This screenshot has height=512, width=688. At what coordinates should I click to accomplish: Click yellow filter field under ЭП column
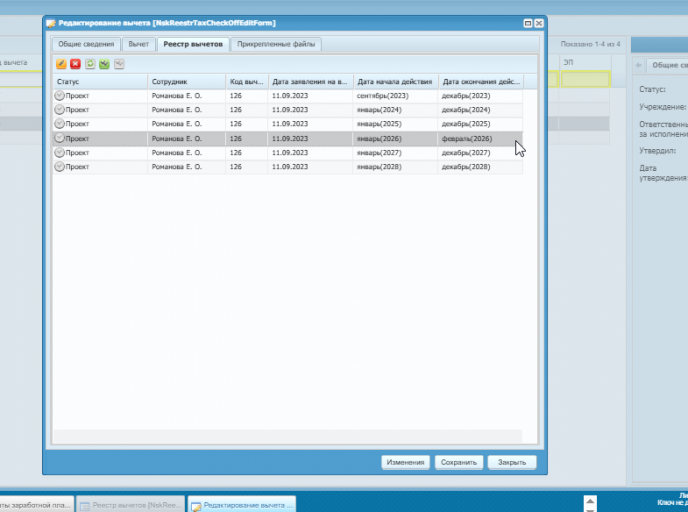tap(585, 79)
